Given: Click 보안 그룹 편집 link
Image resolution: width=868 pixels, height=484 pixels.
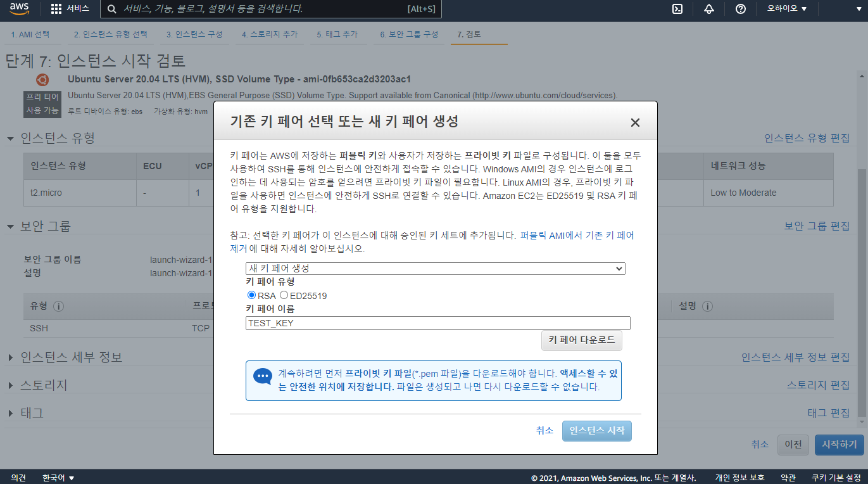Looking at the screenshot, I should click(817, 226).
